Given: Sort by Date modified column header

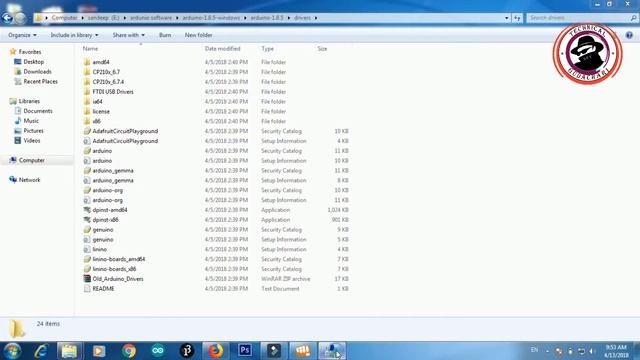Looking at the screenshot, I should coord(222,49).
